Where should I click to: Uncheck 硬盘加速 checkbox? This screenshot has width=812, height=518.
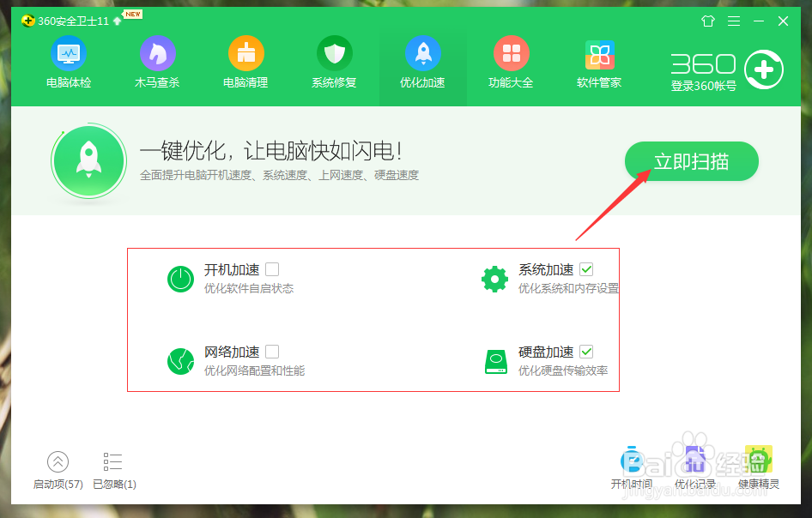(586, 352)
